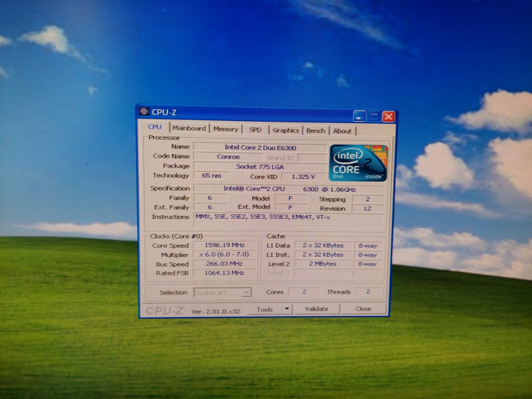Screen dimensions: 532x399
Task: Switch to the CPU tab
Action: (154, 127)
